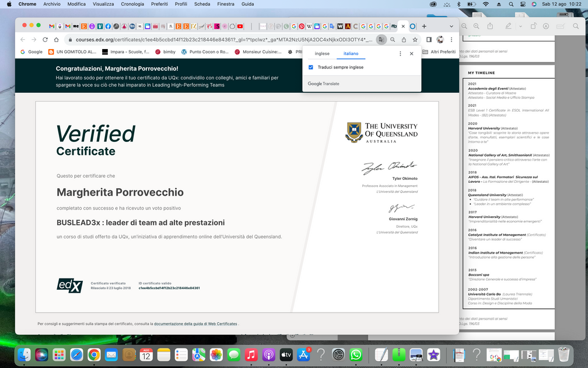This screenshot has width=588, height=368.
Task: Open the Visualizza menu
Action: tap(103, 4)
